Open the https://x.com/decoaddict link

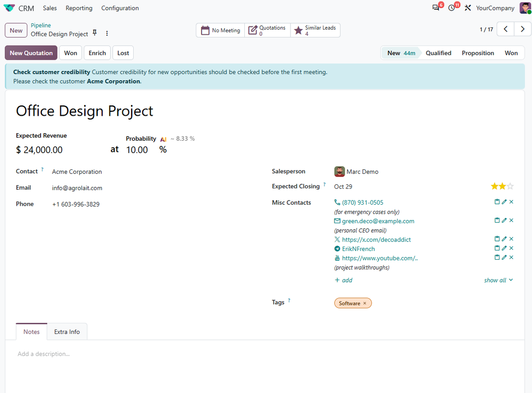(x=376, y=240)
